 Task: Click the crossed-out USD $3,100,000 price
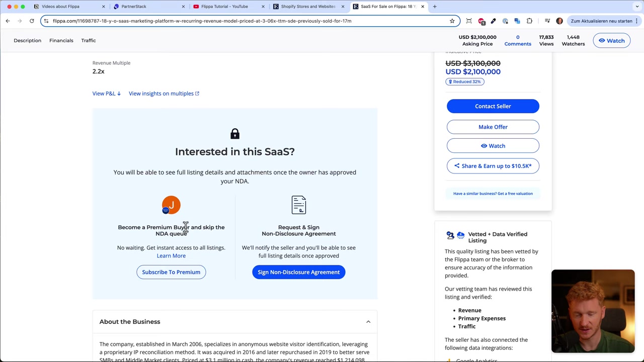pyautogui.click(x=473, y=63)
